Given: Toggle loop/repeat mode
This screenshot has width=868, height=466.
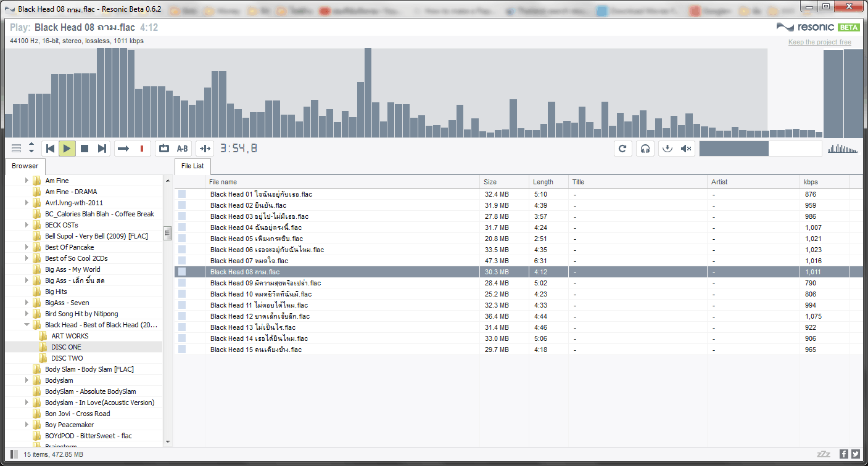Looking at the screenshot, I should point(164,149).
